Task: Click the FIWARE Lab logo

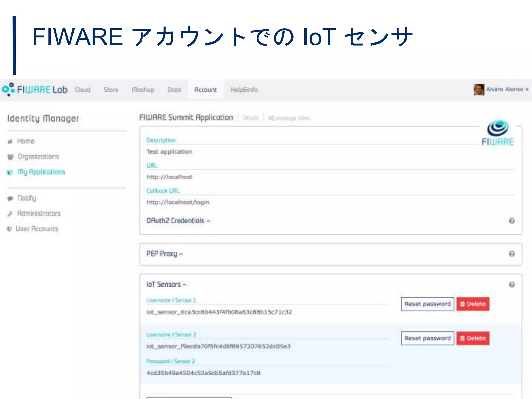Action: click(x=35, y=89)
